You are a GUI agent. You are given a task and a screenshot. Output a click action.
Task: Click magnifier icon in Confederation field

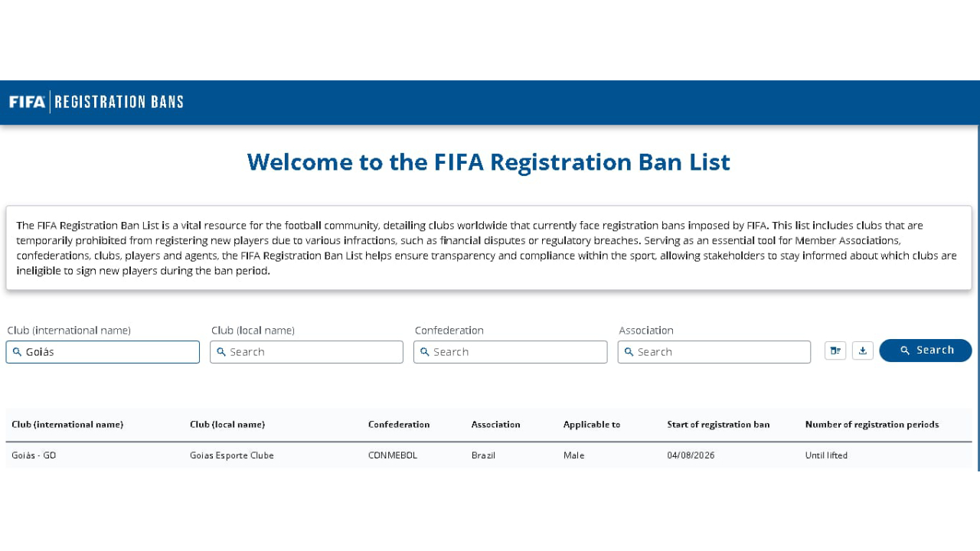[x=425, y=352]
